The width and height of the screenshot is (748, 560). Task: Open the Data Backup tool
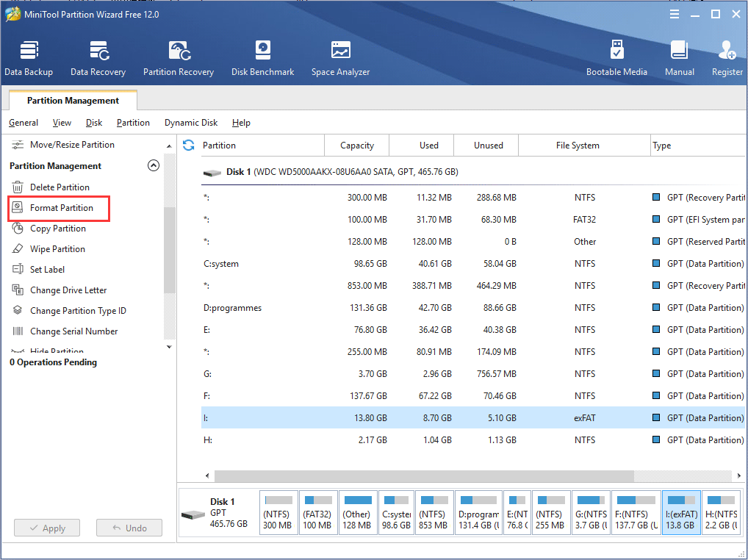click(x=29, y=58)
